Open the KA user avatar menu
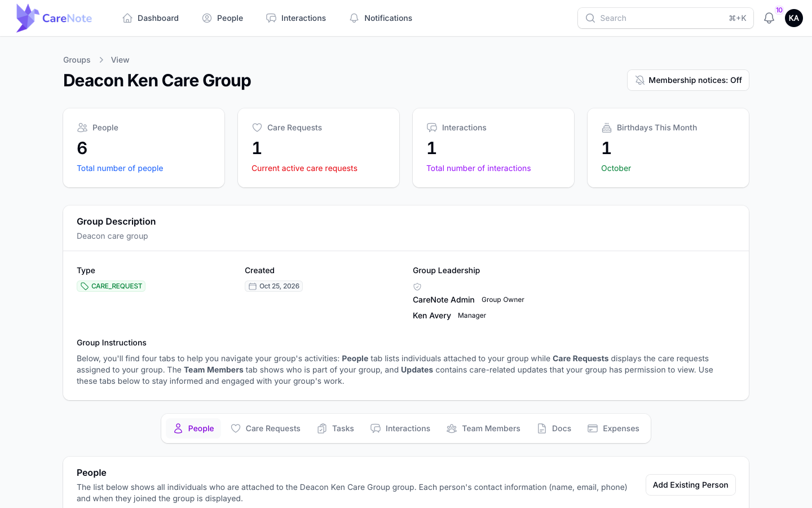This screenshot has height=508, width=812. coord(794,18)
